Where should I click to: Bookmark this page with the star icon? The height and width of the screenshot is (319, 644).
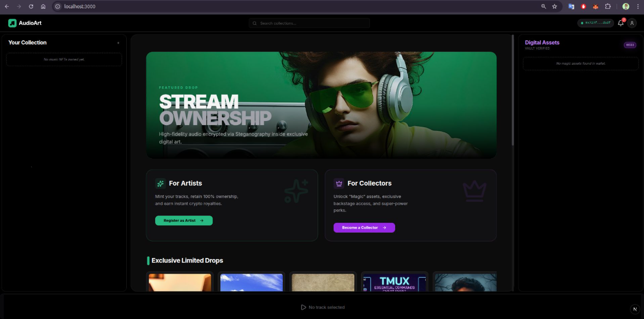555,7
